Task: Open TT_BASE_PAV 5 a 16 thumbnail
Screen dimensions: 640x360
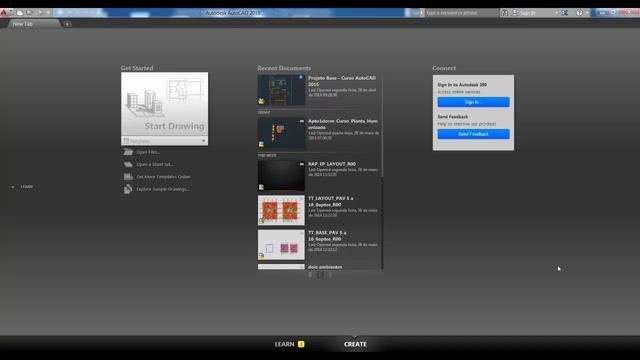Action: tap(281, 245)
